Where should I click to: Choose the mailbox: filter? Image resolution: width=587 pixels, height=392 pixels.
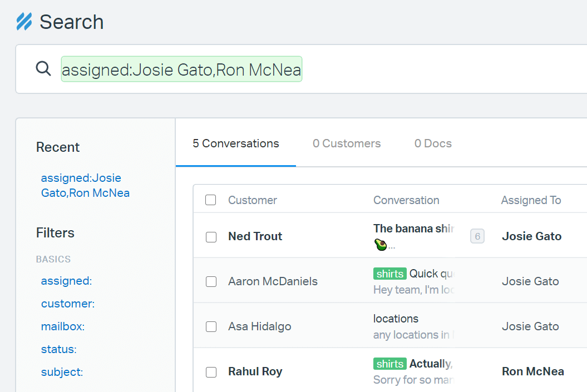pyautogui.click(x=63, y=326)
